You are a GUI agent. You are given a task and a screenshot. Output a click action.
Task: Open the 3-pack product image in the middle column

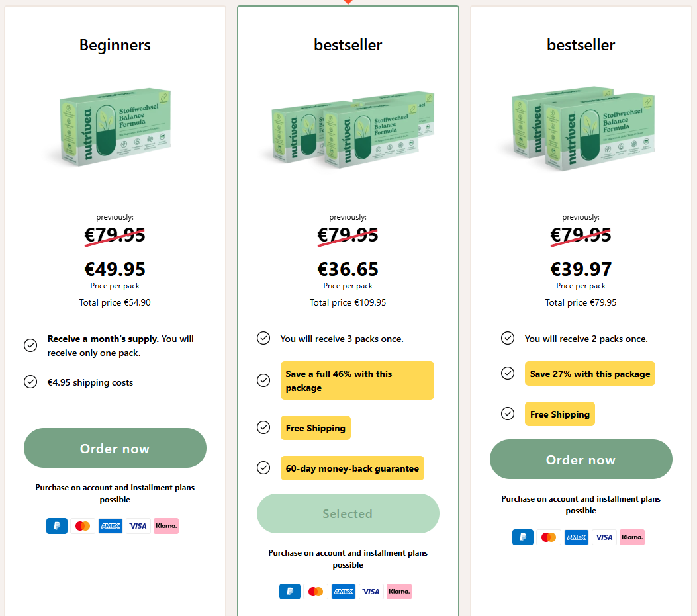(348, 130)
